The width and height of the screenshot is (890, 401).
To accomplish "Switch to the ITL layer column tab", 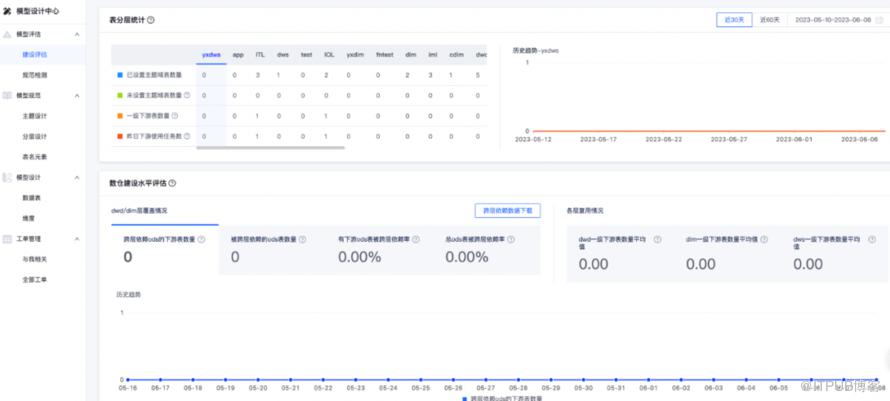I will pyautogui.click(x=260, y=56).
